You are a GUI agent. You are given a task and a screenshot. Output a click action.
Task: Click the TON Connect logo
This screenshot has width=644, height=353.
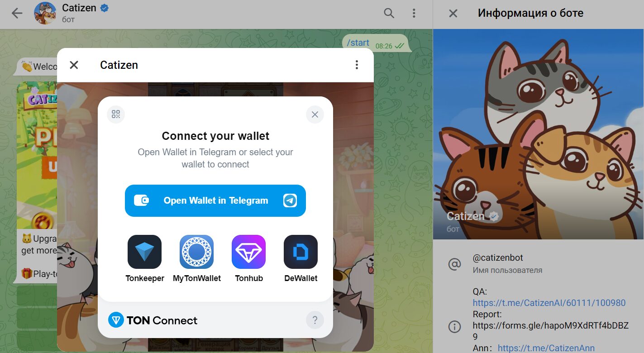point(153,320)
